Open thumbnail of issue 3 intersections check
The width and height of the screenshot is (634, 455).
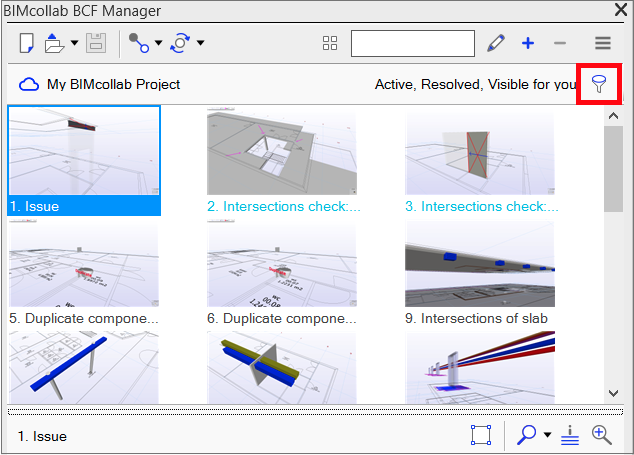[480, 151]
